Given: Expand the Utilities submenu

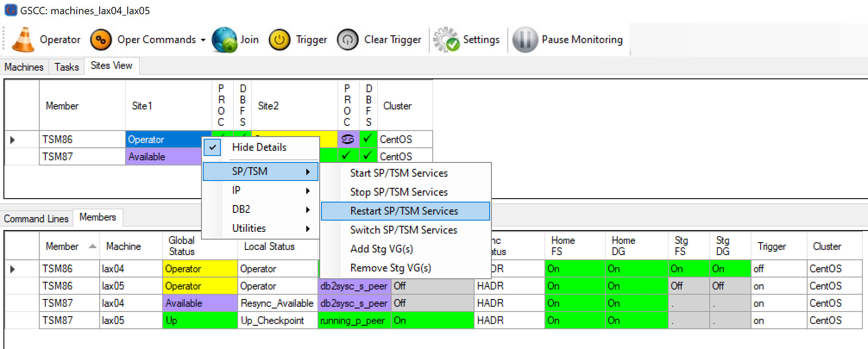Looking at the screenshot, I should coord(260,228).
